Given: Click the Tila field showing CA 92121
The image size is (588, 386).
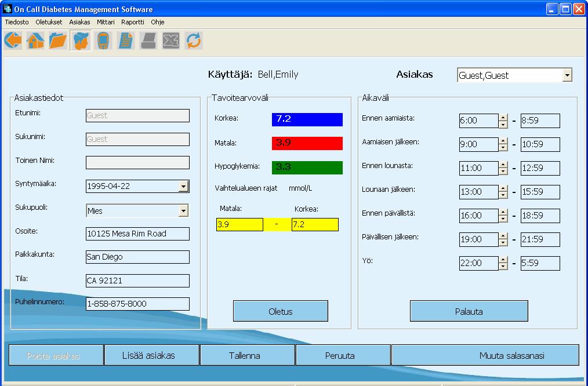Looking at the screenshot, I should 137,281.
